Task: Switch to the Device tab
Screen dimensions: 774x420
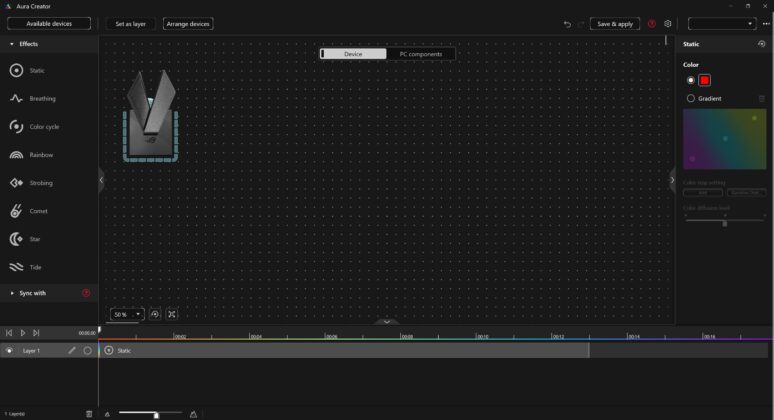Action: click(353, 54)
